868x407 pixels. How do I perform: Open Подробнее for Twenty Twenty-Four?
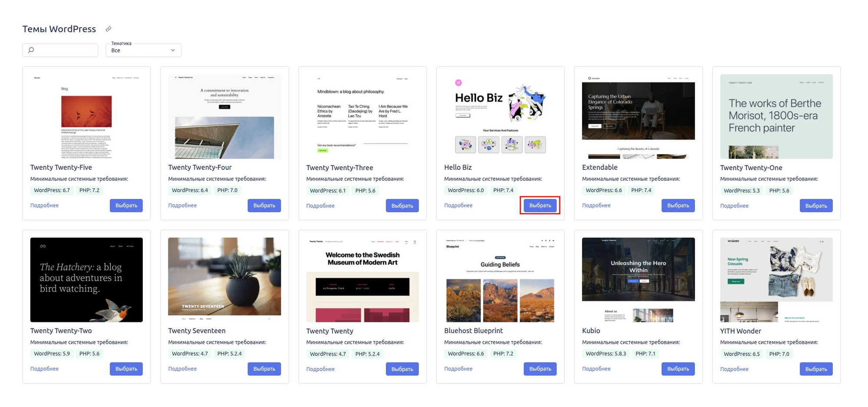182,205
